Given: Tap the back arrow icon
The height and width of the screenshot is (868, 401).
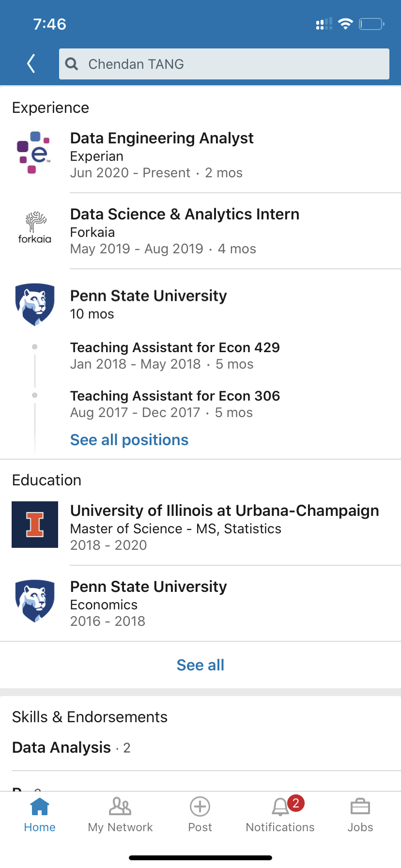Looking at the screenshot, I should pos(31,63).
